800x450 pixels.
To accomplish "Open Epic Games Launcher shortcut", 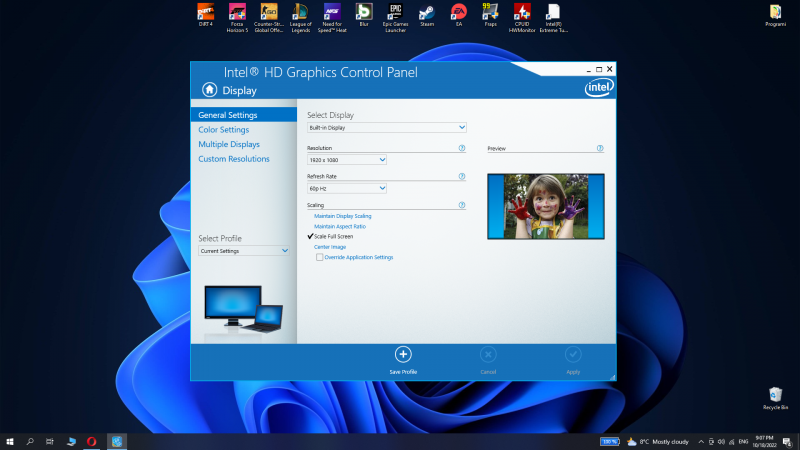I will (395, 18).
